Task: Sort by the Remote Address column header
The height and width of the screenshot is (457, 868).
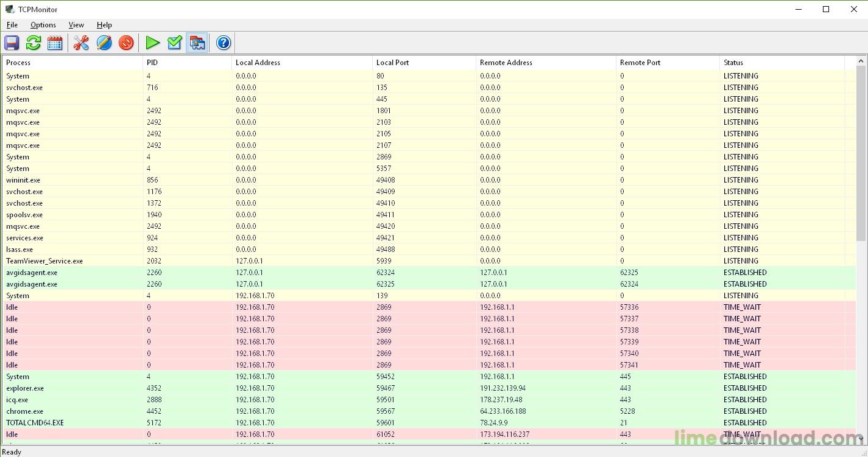Action: click(545, 63)
